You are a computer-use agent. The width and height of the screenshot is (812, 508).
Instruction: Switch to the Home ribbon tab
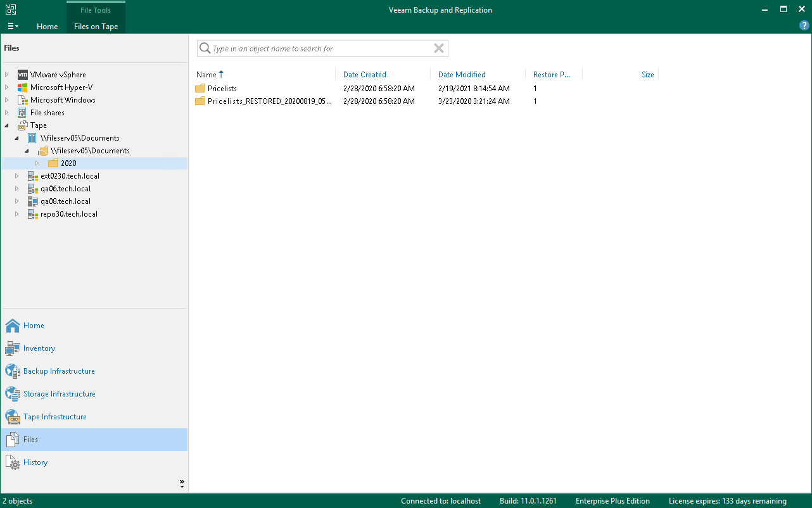(47, 27)
